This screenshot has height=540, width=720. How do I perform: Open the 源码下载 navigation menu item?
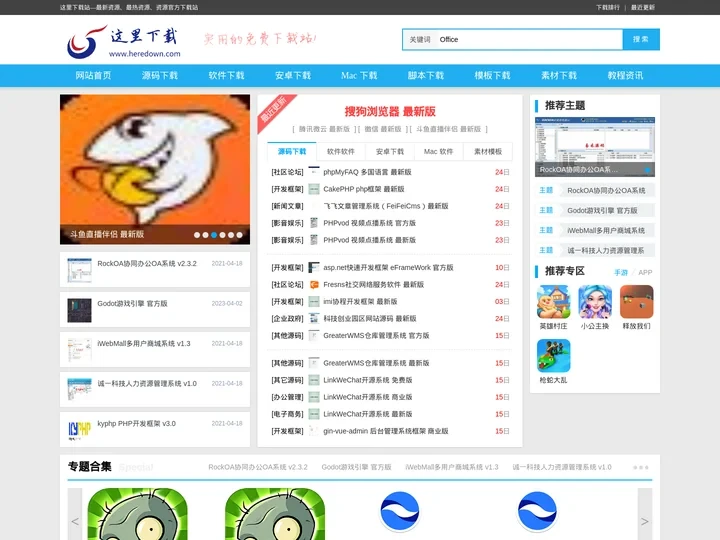[160, 75]
